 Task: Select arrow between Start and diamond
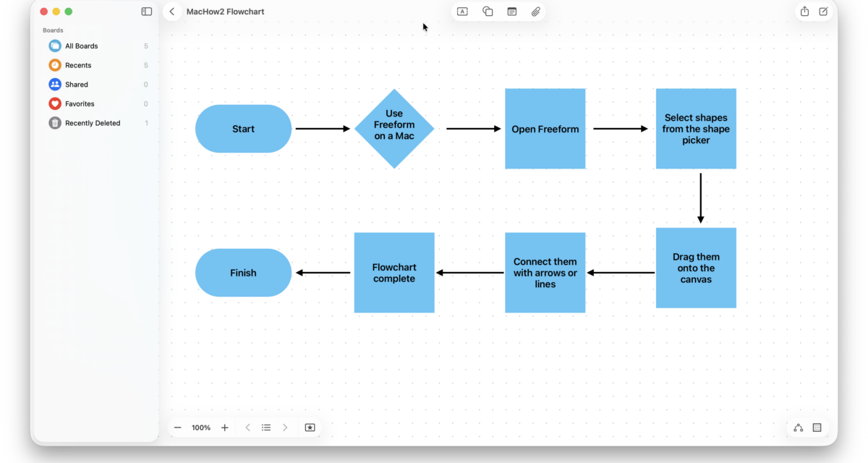point(323,129)
